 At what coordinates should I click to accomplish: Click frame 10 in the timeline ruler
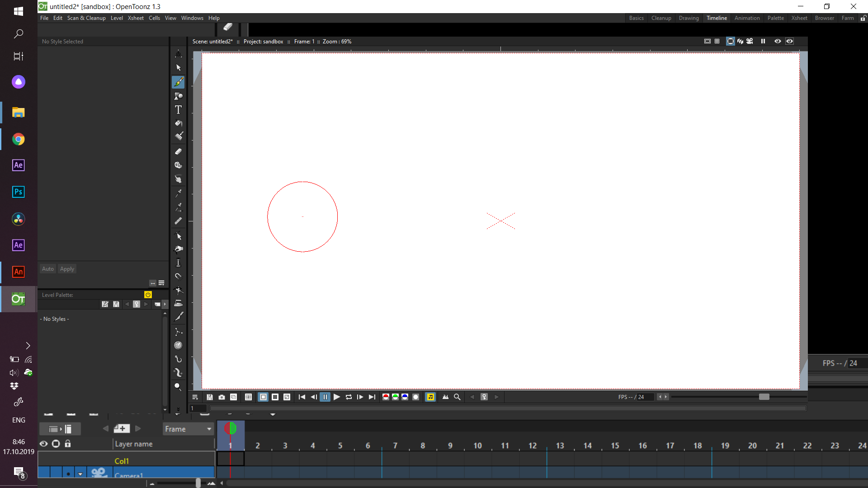click(478, 445)
